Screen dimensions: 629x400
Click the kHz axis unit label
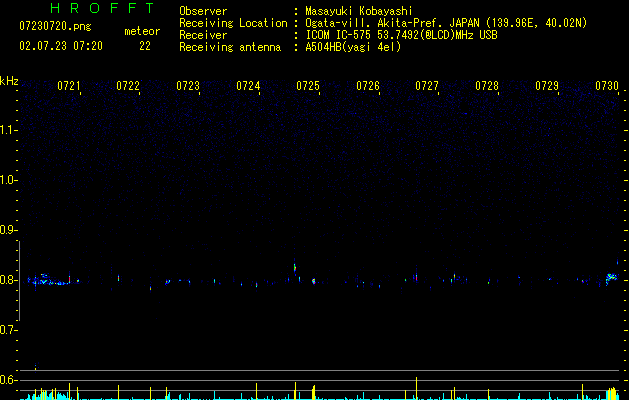pos(9,81)
